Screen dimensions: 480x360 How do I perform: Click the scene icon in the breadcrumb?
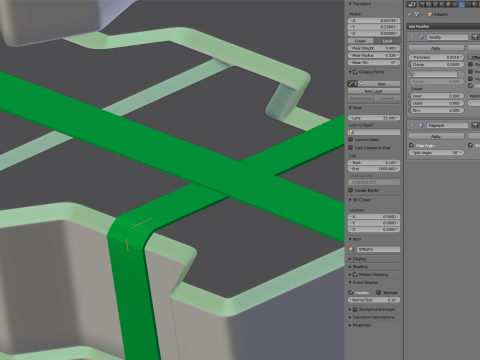click(417, 14)
